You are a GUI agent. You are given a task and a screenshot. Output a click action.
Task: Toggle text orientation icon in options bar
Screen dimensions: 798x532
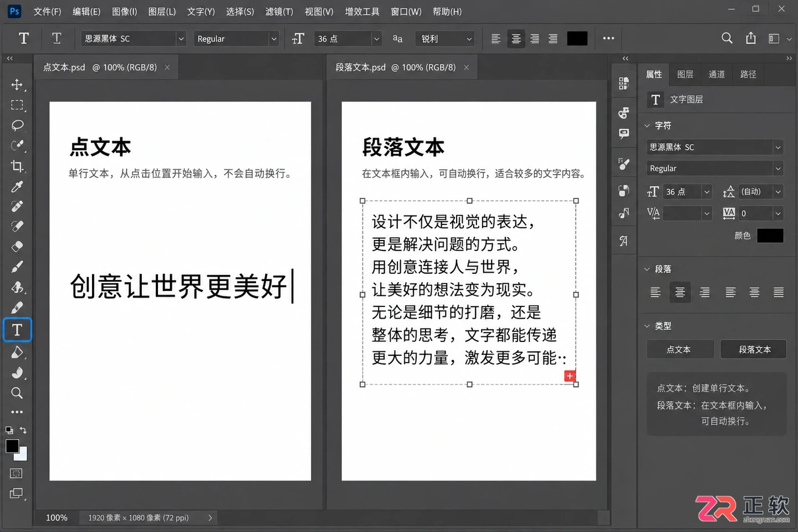[x=57, y=38]
